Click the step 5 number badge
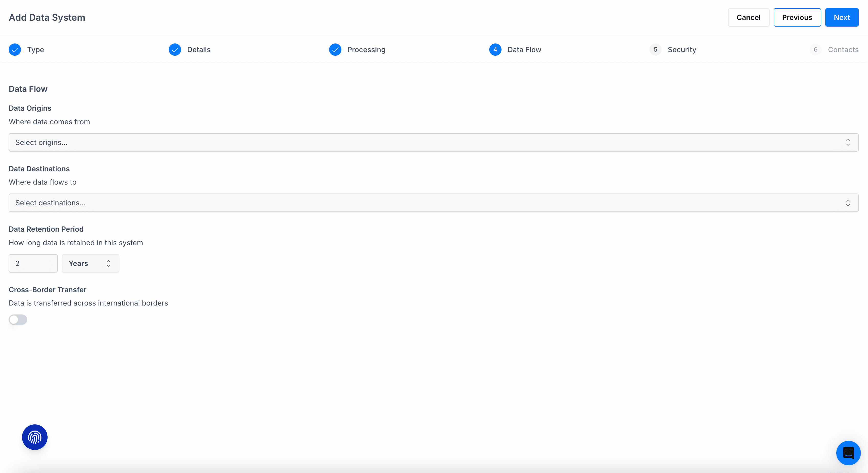The height and width of the screenshot is (473, 868). point(655,50)
